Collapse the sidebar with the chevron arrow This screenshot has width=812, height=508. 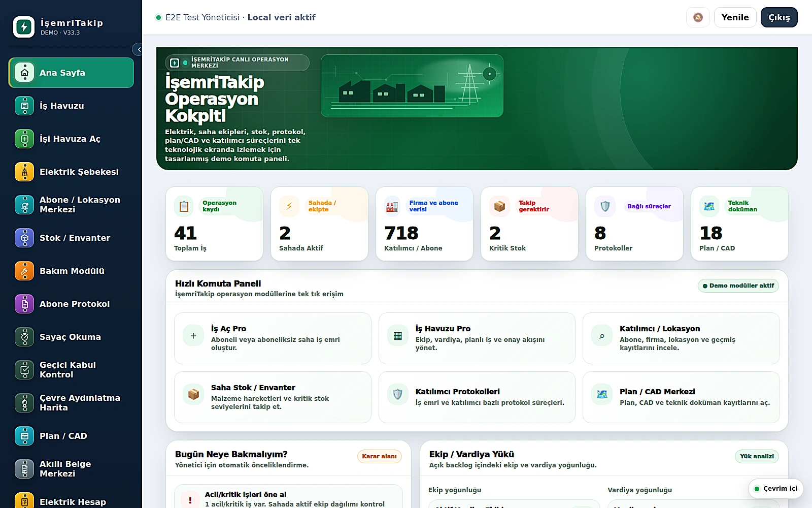(x=138, y=49)
